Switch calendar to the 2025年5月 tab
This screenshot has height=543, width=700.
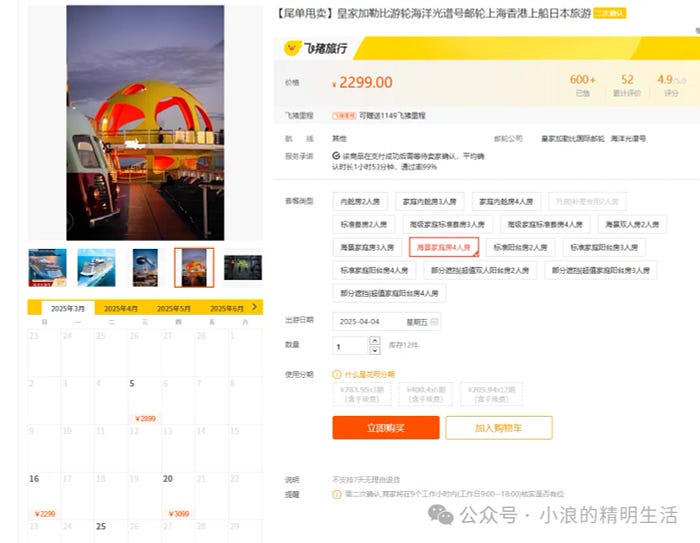174,308
